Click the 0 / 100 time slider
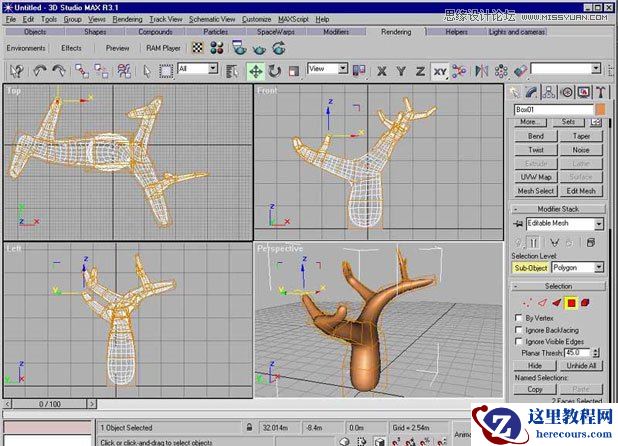Screen dimensions: 618x446 click(50, 404)
